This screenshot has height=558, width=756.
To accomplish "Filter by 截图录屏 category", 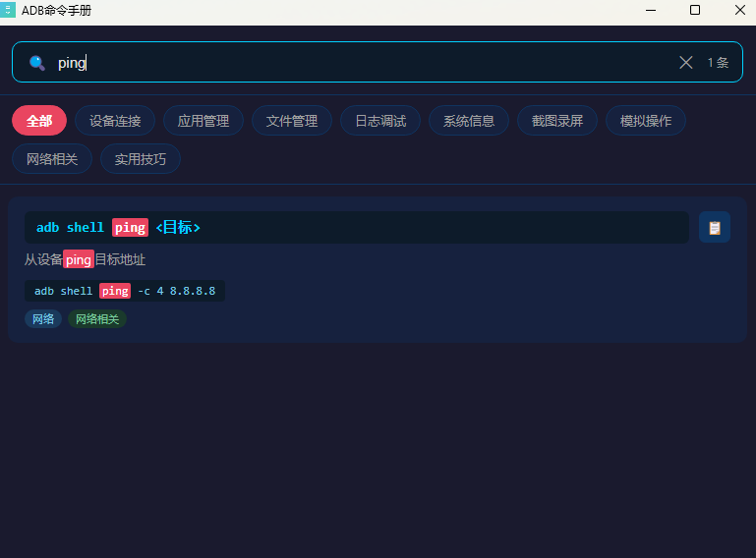I will click(557, 121).
